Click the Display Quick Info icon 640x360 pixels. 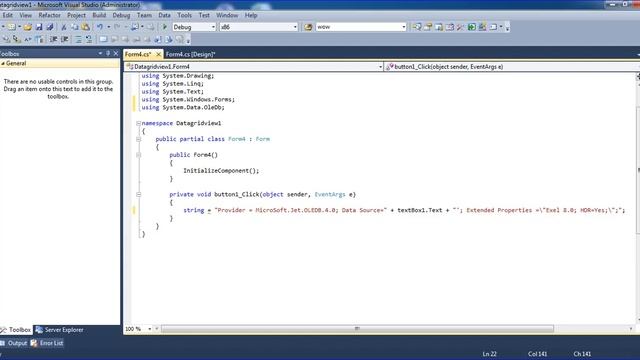point(28,39)
